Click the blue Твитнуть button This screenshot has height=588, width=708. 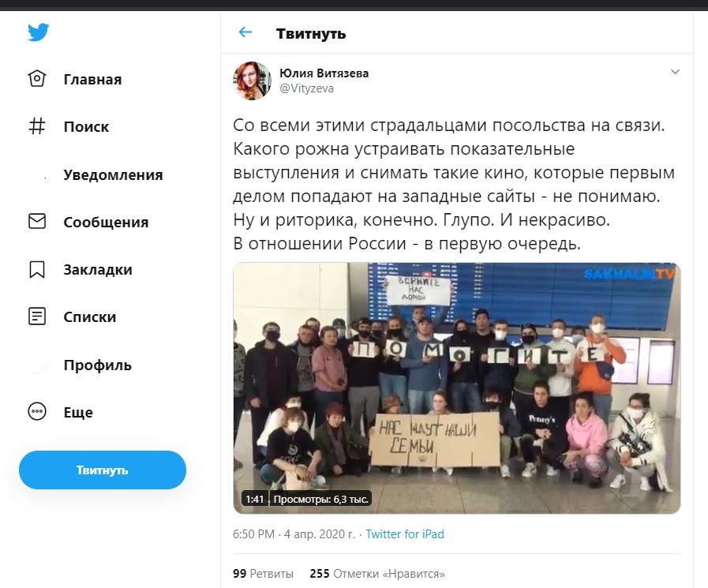click(103, 470)
